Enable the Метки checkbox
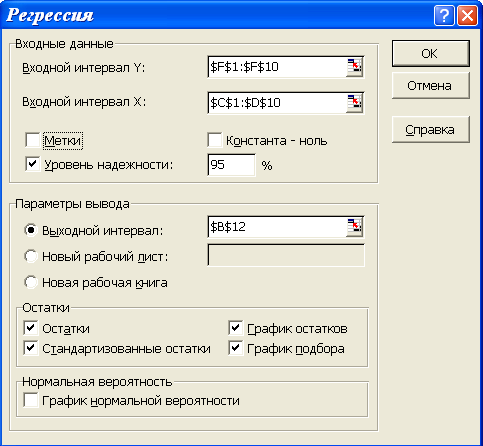483x446 pixels. click(33, 140)
